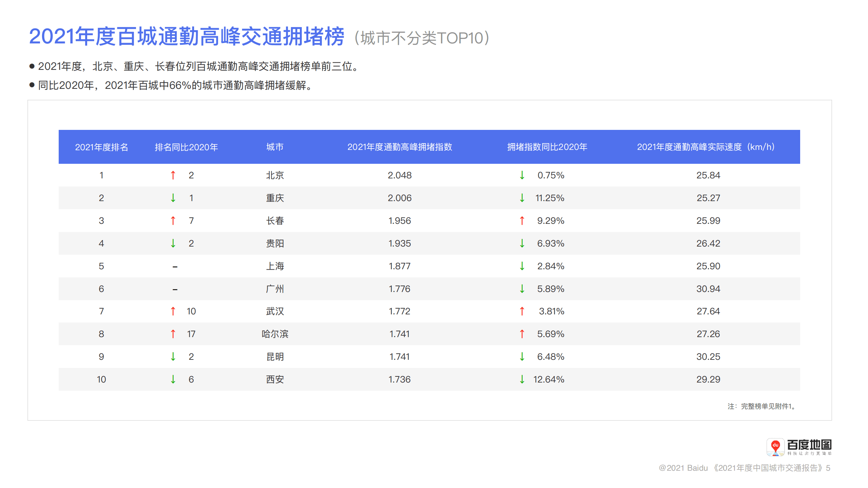Toggle the 武汉 ranking change arrow

point(173,311)
